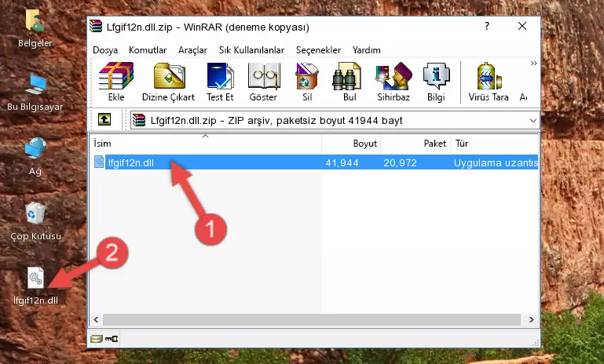
Task: Click the title bar help question mark
Action: 487,26
